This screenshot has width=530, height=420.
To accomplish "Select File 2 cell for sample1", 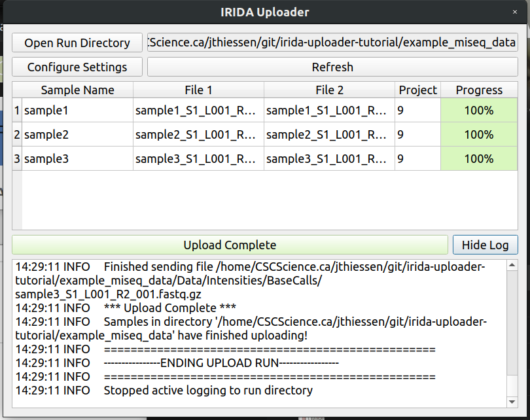I will click(329, 110).
